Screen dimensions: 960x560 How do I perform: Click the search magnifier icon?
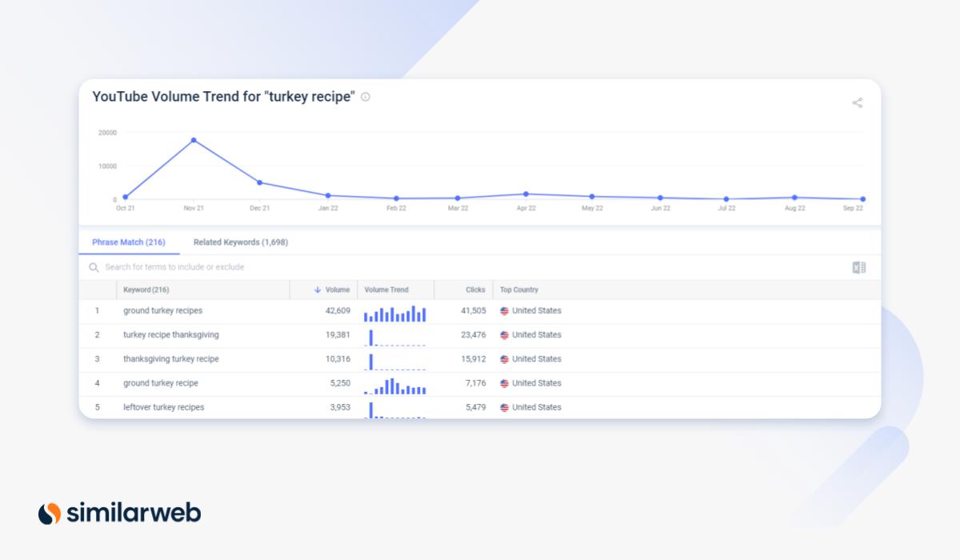94,267
